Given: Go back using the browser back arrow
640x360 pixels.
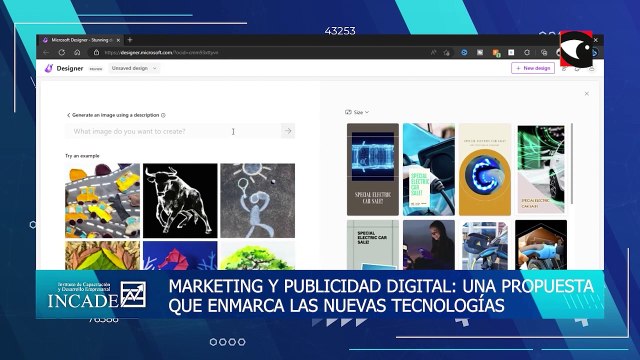Looking at the screenshot, I should [46, 53].
